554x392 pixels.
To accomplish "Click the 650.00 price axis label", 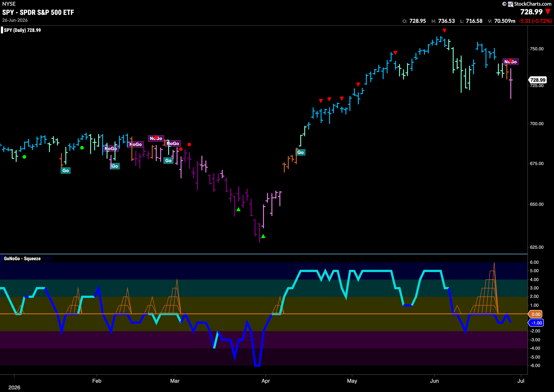I will tap(537, 204).
